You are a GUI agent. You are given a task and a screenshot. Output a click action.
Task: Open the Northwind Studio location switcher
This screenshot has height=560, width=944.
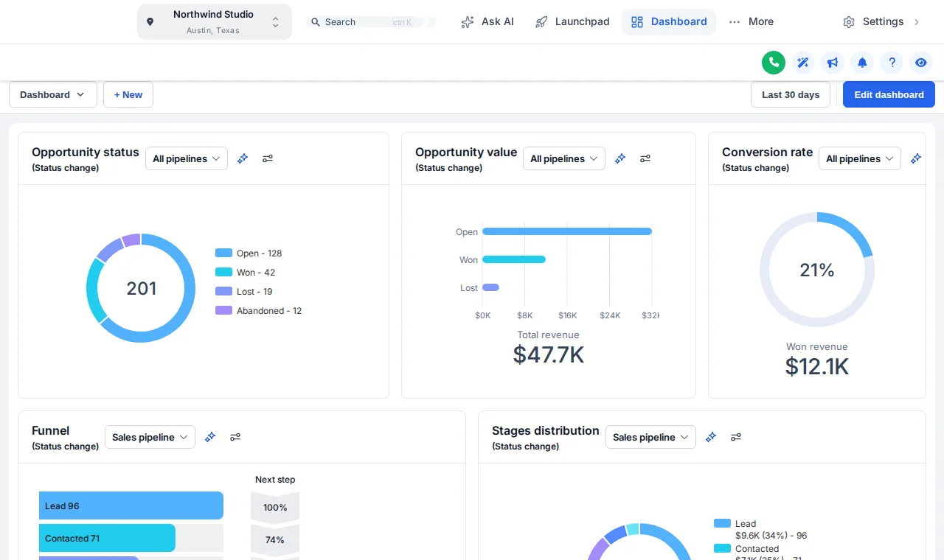[x=215, y=22]
